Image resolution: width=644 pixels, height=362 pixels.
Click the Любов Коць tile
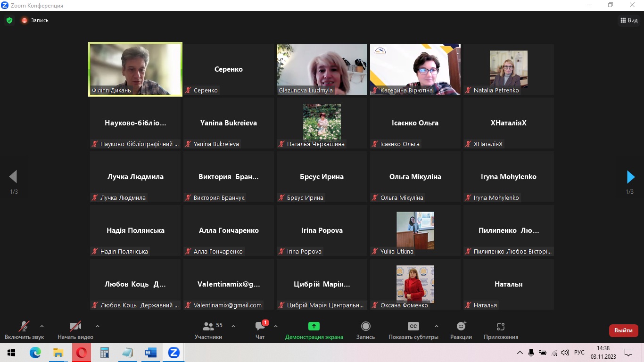135,284
